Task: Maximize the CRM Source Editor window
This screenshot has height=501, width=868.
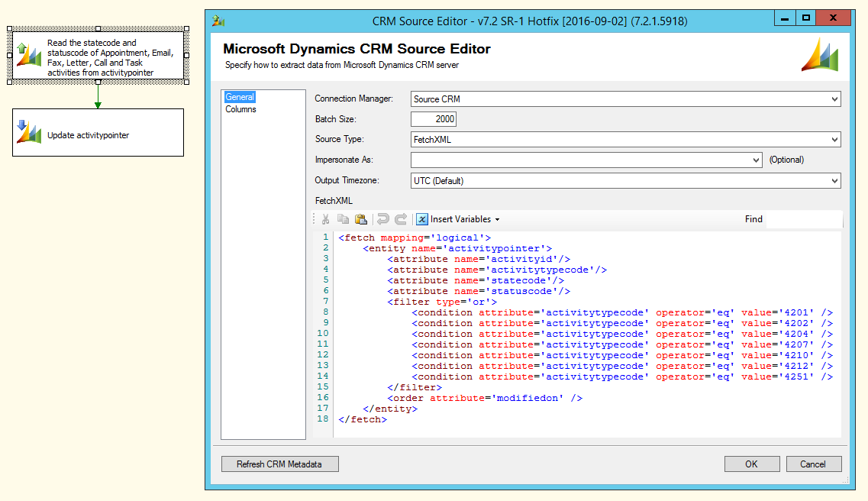Action: 805,18
